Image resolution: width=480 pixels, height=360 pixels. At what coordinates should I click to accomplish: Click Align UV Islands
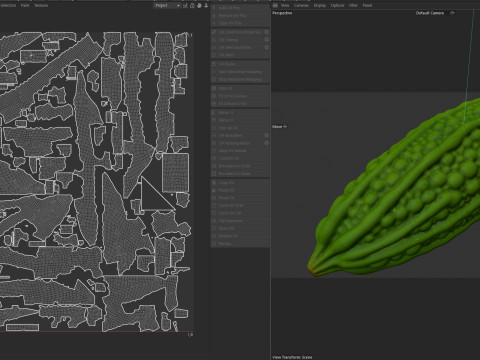point(232,151)
